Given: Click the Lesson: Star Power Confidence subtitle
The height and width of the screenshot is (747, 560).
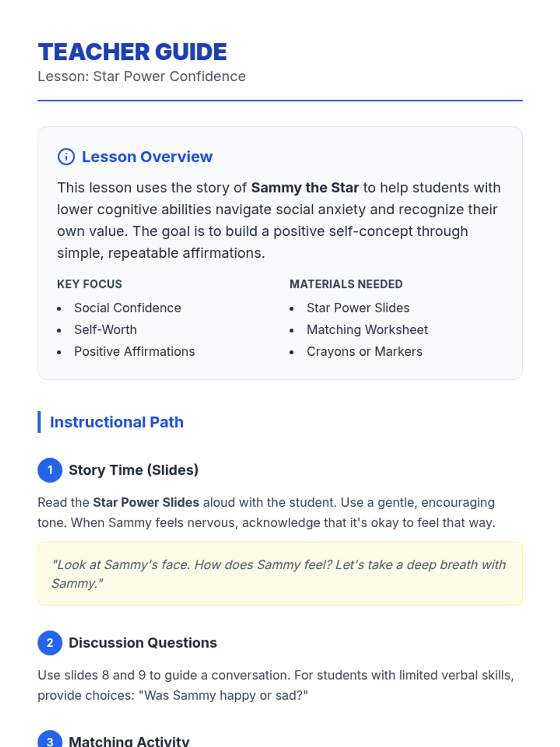Looking at the screenshot, I should click(x=141, y=77).
